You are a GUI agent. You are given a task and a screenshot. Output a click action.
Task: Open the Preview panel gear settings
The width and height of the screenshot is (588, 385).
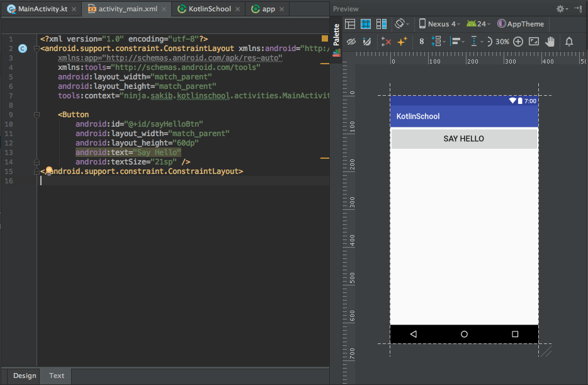562,9
